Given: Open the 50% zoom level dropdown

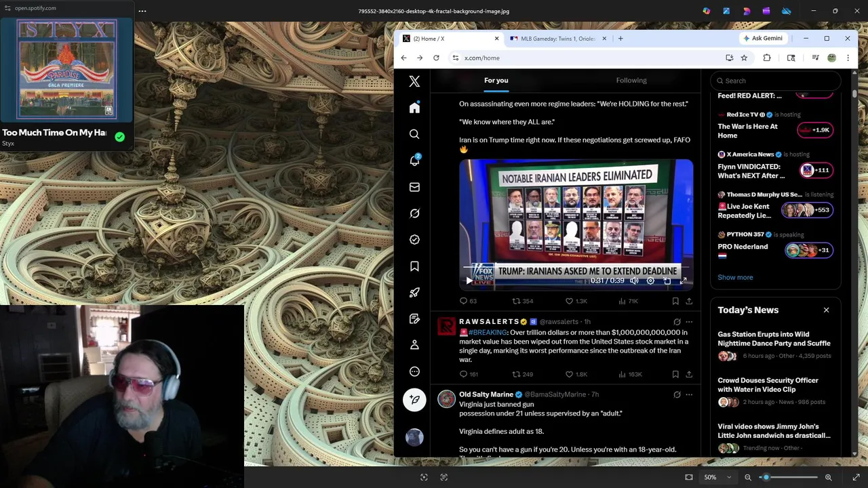Looking at the screenshot, I should (x=717, y=477).
